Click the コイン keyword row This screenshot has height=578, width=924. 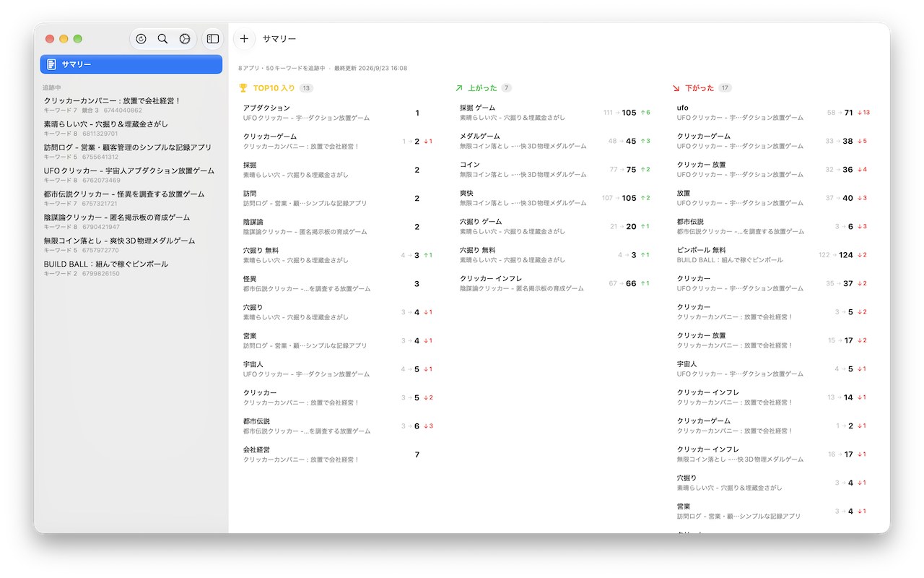[554, 170]
